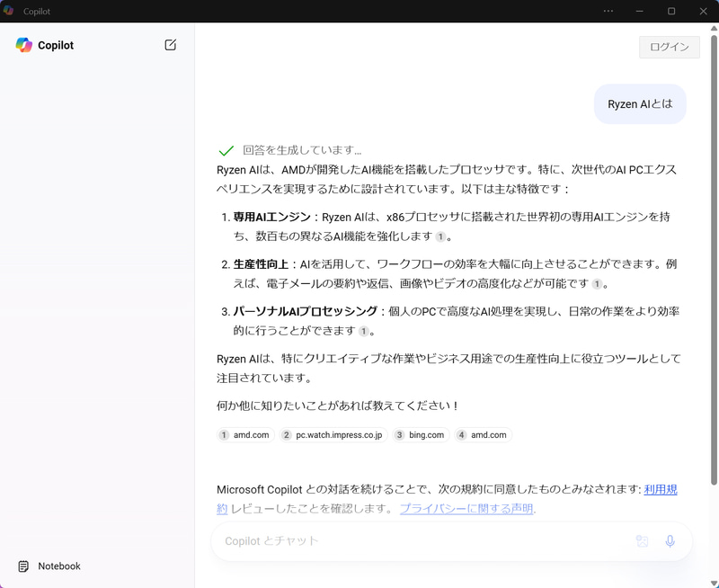
Task: Click the Ryzen AIとは message bubble
Action: 639,103
